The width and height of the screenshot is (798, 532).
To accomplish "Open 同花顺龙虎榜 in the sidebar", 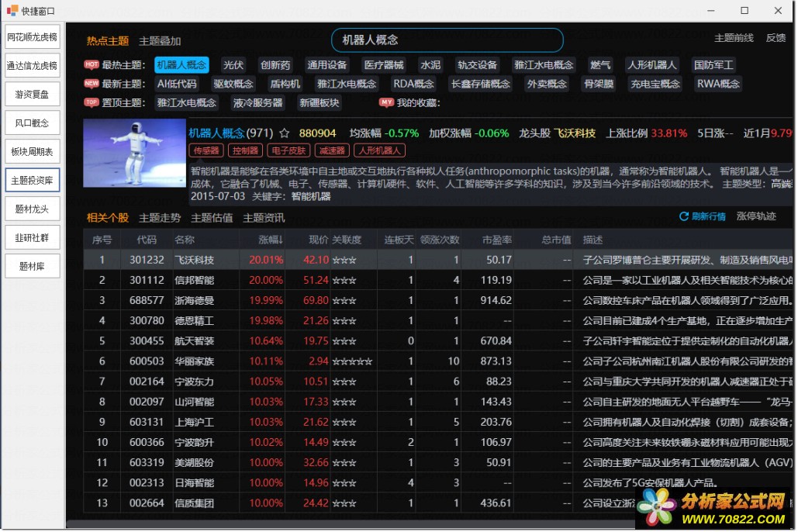I will [x=33, y=37].
